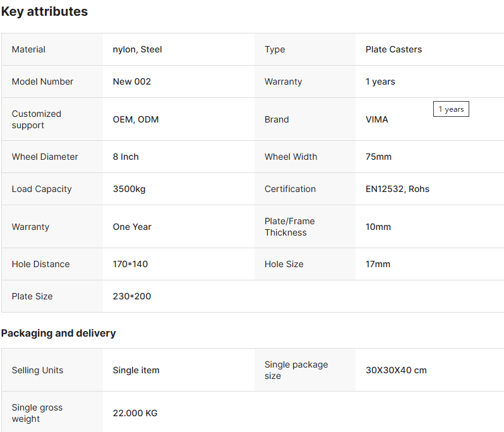Image resolution: width=504 pixels, height=432 pixels.
Task: Select the 3500kg load capacity value
Action: (x=129, y=189)
